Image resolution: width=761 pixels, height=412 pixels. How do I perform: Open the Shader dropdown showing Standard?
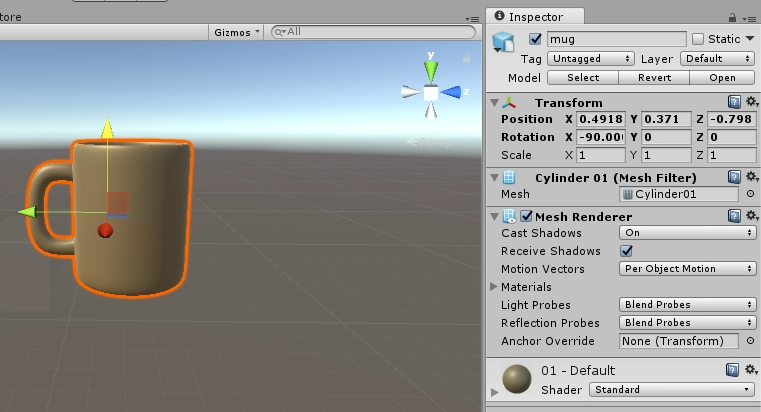point(672,390)
